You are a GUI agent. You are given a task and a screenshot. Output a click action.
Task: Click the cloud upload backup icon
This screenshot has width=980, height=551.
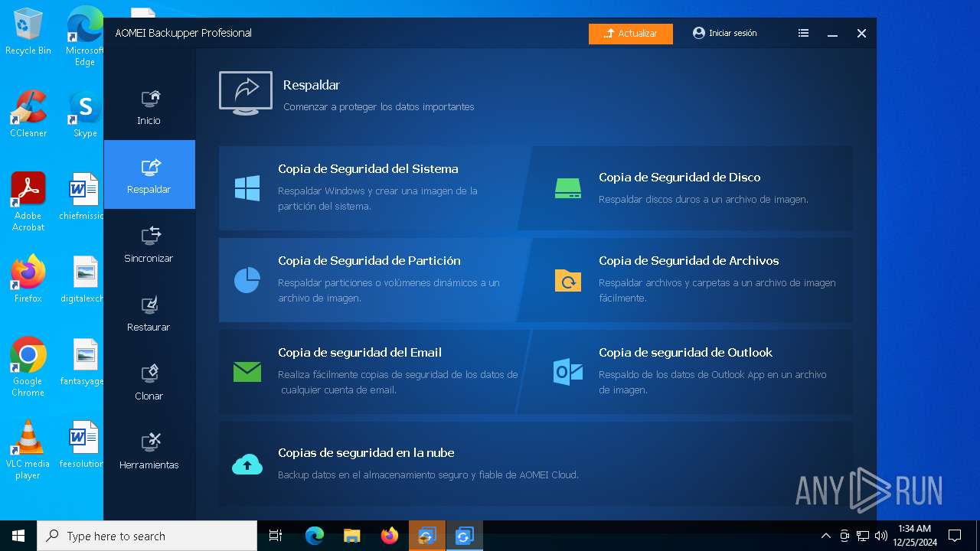pos(247,464)
